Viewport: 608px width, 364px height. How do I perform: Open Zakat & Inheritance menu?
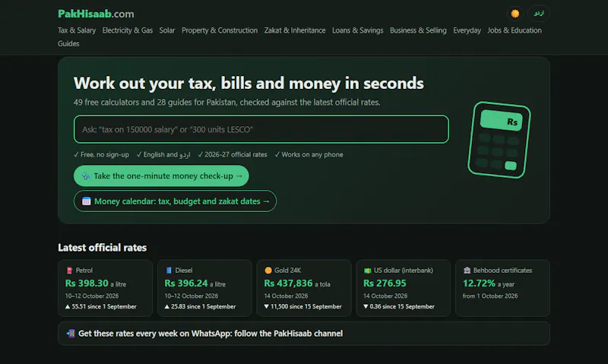click(x=295, y=30)
